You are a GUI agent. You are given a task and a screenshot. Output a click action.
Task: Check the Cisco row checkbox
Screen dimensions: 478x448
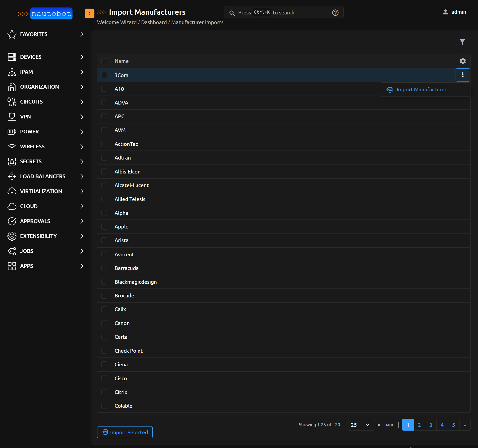pos(104,378)
